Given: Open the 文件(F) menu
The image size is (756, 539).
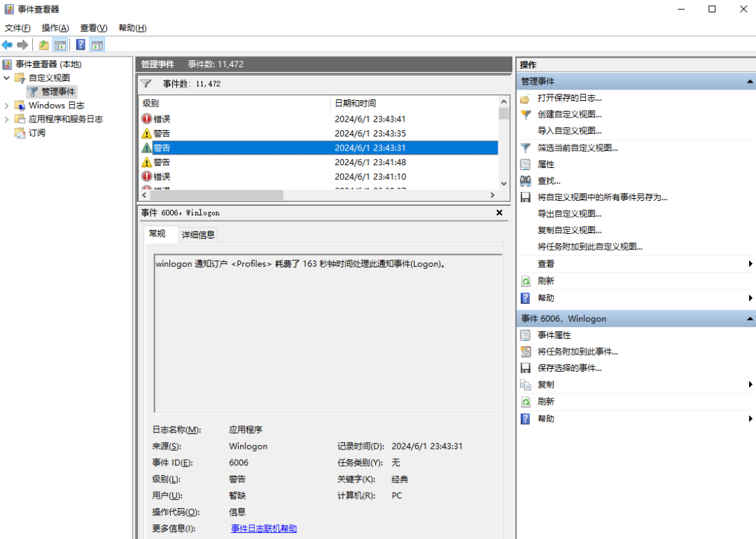Looking at the screenshot, I should 17,28.
